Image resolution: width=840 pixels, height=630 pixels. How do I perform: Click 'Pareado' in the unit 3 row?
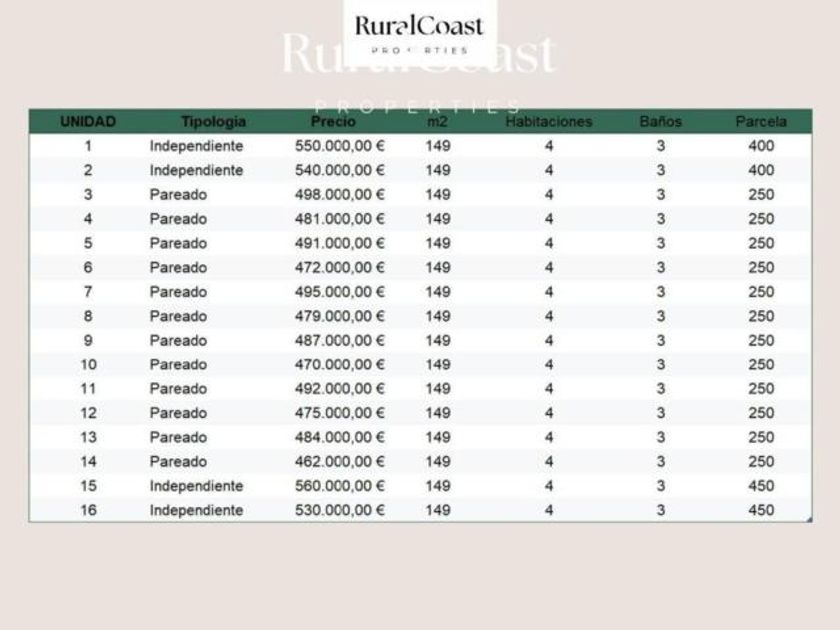[178, 194]
